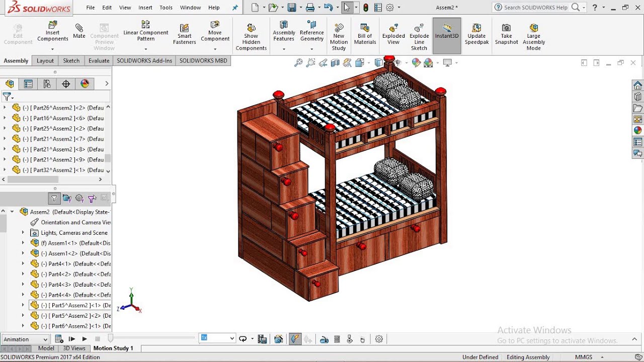Screen dimensions: 644x362
Task: Launch Smart Fasteners
Action: pyautogui.click(x=185, y=34)
